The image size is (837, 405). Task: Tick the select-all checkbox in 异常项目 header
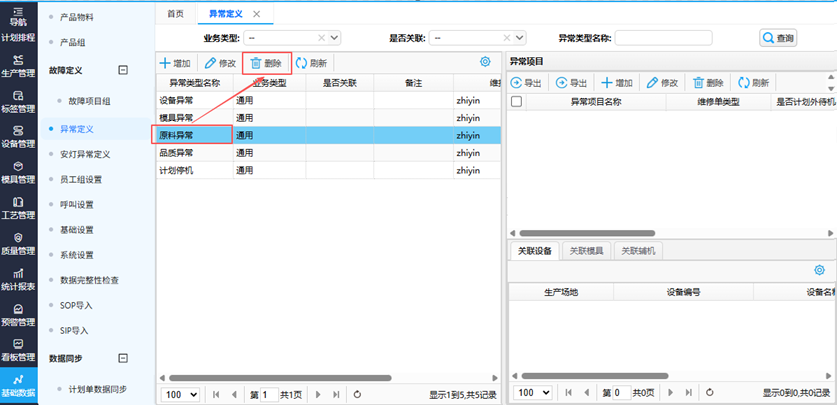(x=516, y=101)
